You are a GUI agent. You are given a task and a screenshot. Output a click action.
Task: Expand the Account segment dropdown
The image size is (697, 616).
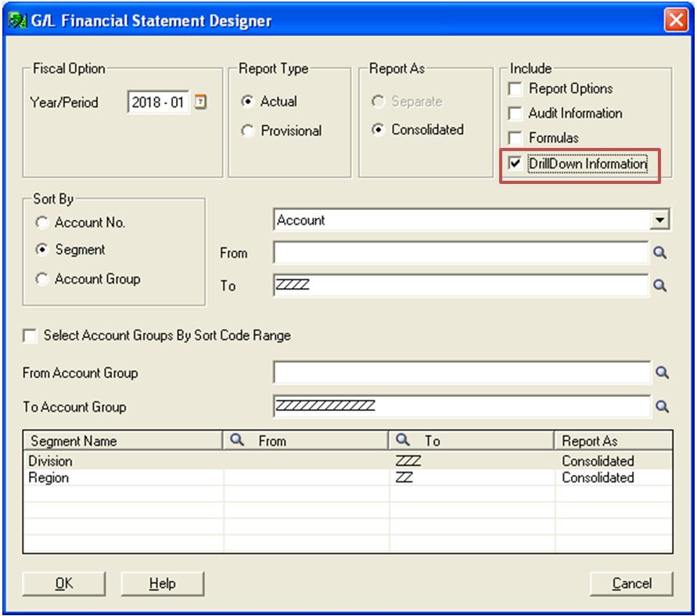point(660,220)
